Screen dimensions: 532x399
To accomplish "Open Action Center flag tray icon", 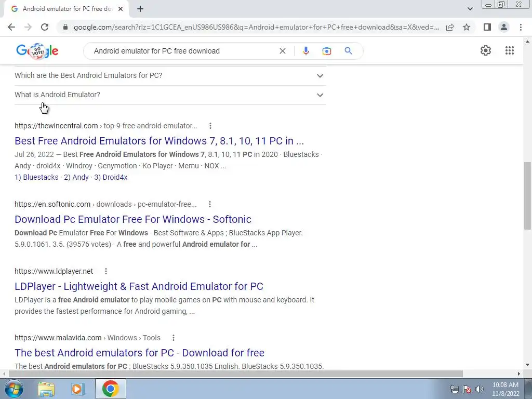I will [x=467, y=389].
